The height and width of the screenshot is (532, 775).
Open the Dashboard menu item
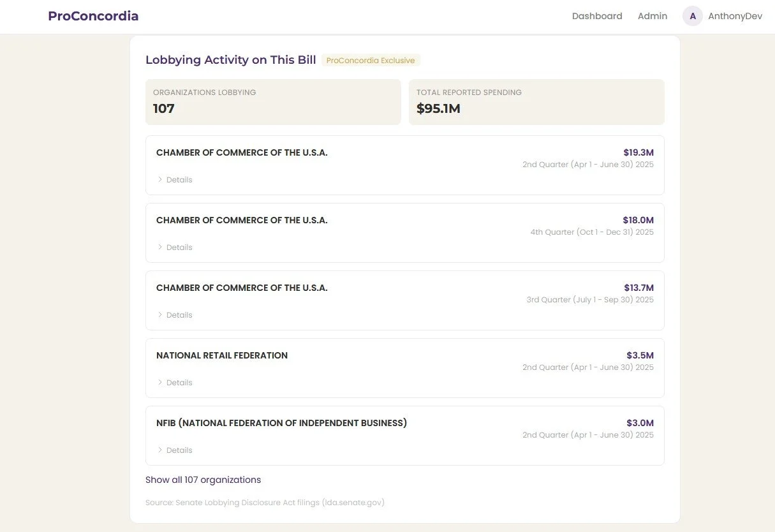coord(597,16)
